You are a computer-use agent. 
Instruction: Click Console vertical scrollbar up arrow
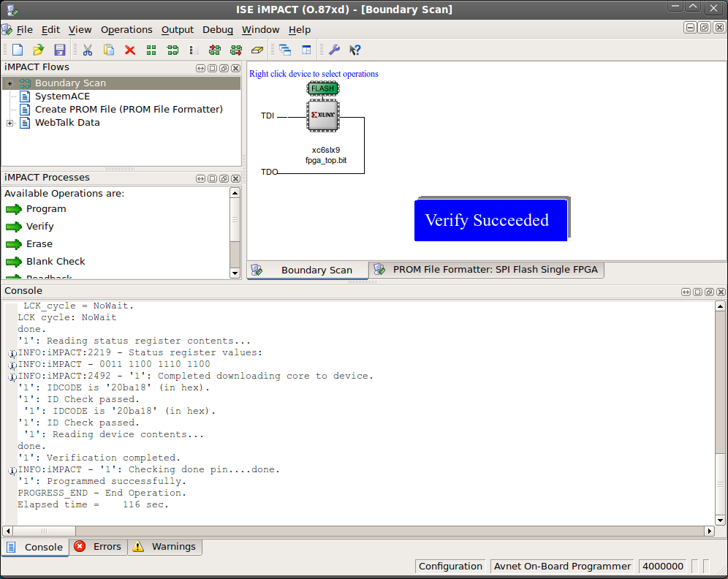coord(720,306)
